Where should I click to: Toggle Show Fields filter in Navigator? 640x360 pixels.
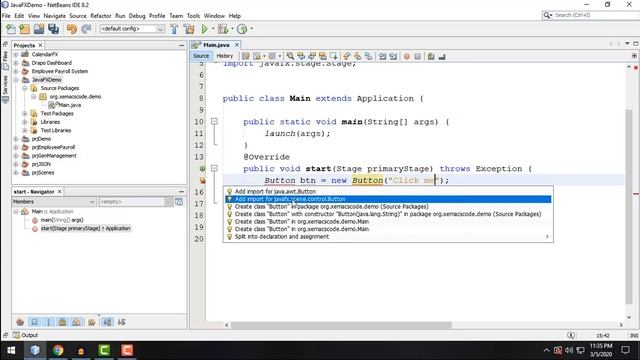[x=34, y=322]
